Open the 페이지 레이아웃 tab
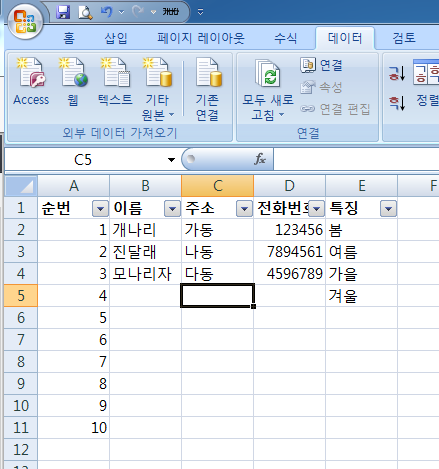439x469 pixels. pos(201,38)
